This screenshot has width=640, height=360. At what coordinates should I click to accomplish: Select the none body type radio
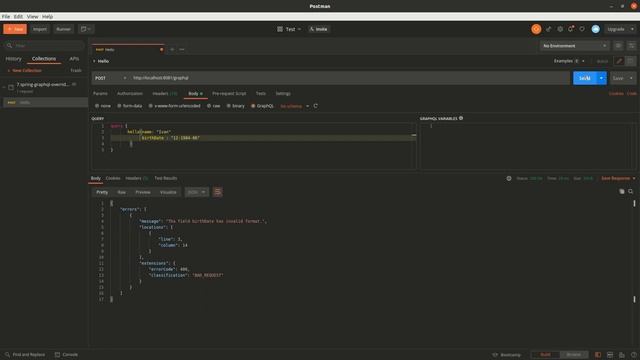coord(97,106)
